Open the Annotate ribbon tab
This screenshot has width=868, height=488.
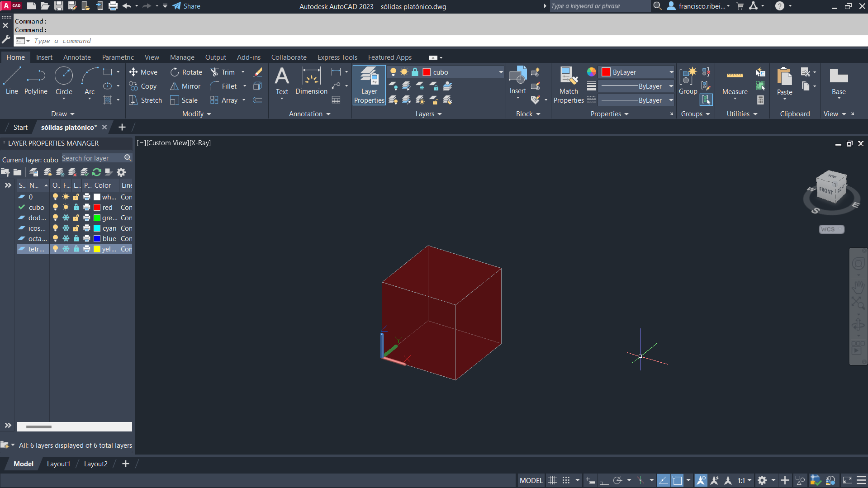tap(77, 57)
